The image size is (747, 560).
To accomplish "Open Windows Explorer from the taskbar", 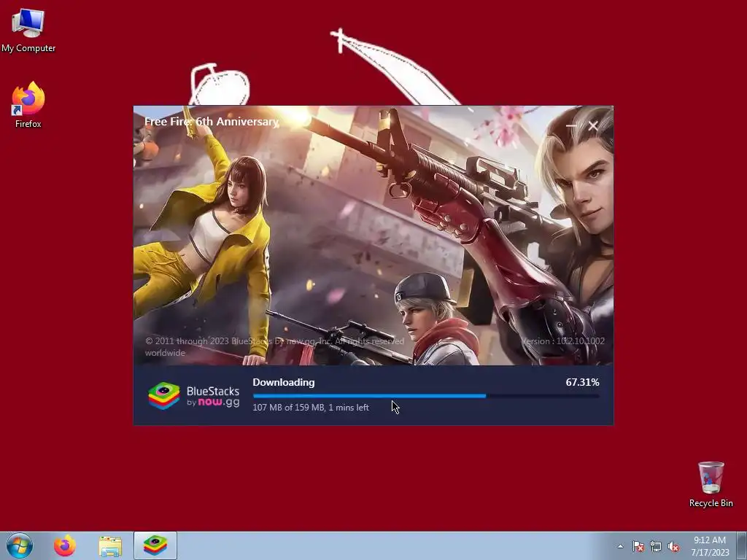I will [x=110, y=545].
